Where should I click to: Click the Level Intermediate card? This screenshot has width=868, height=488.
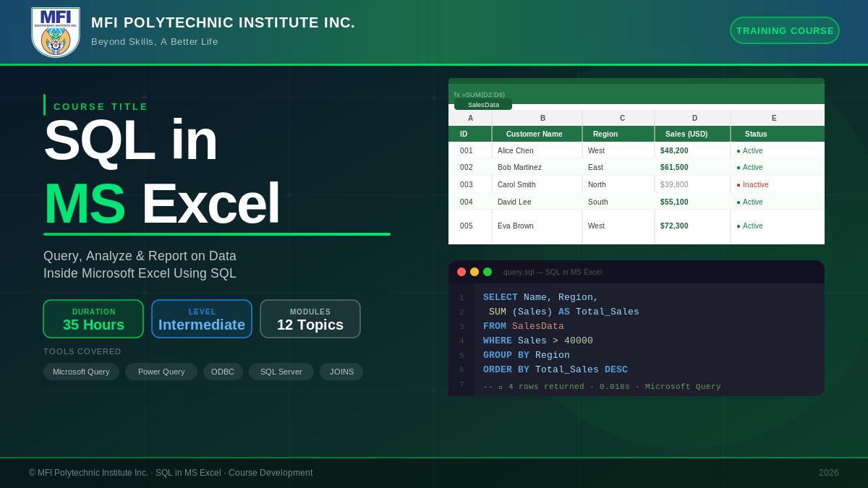point(202,319)
